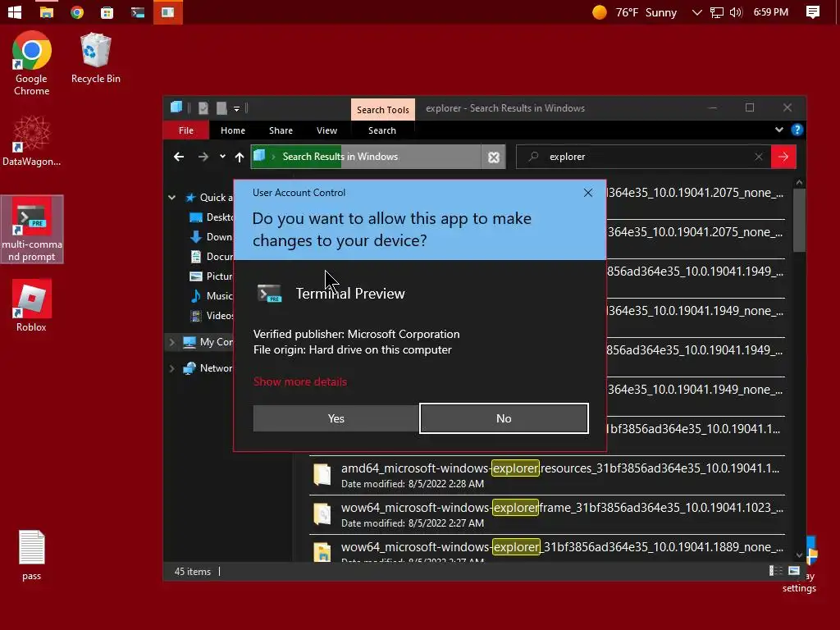Select the Google Chrome desktop shortcut
840x630 pixels.
click(x=32, y=63)
